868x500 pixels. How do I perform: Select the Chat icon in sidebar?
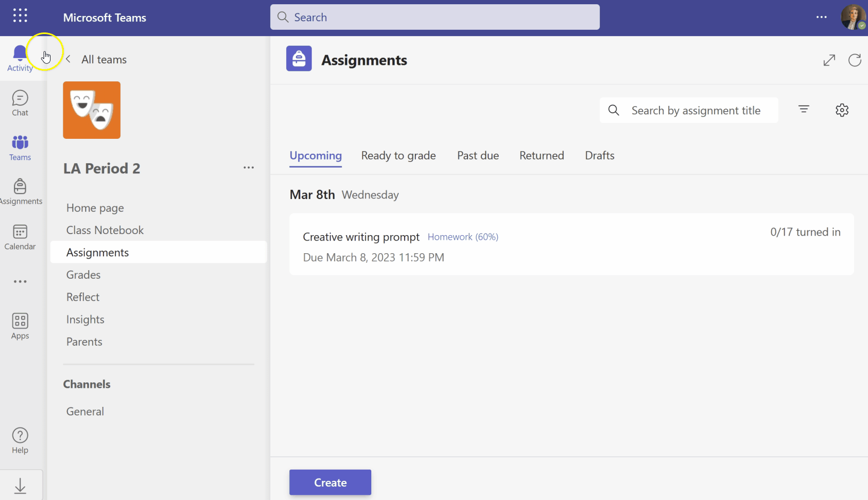(20, 103)
